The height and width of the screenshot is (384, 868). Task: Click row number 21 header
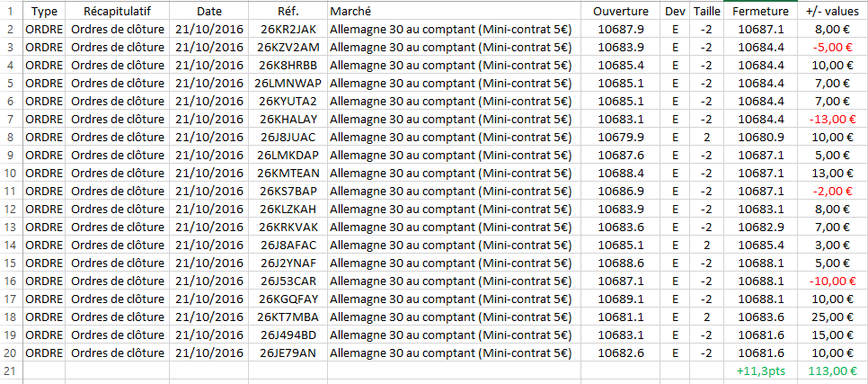click(11, 371)
